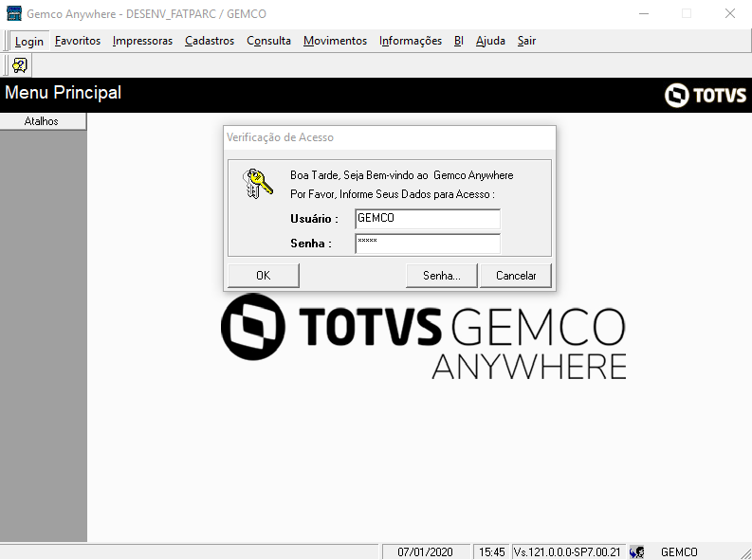The height and width of the screenshot is (560, 752).
Task: Confirm login with the OK button
Action: (x=264, y=276)
